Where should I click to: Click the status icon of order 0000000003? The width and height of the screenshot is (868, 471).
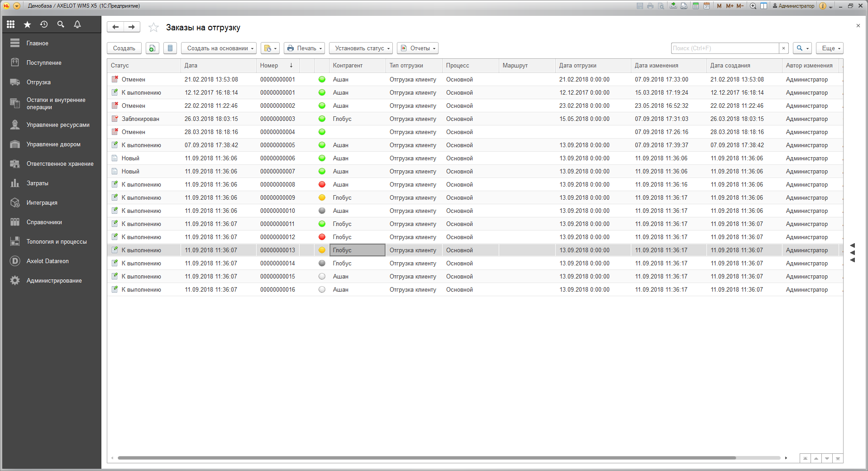click(x=115, y=119)
